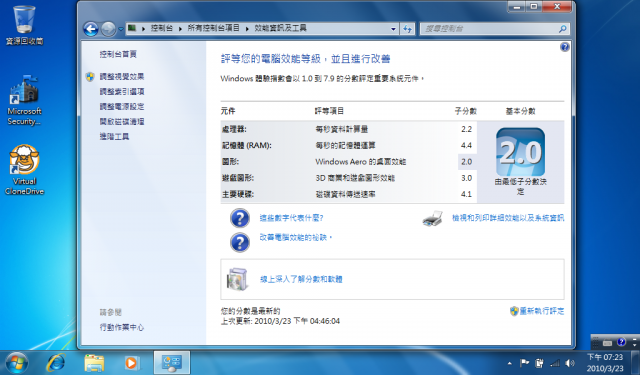Show hidden tray icons arrow
Image resolution: width=640 pixels, height=375 pixels.
click(x=510, y=363)
